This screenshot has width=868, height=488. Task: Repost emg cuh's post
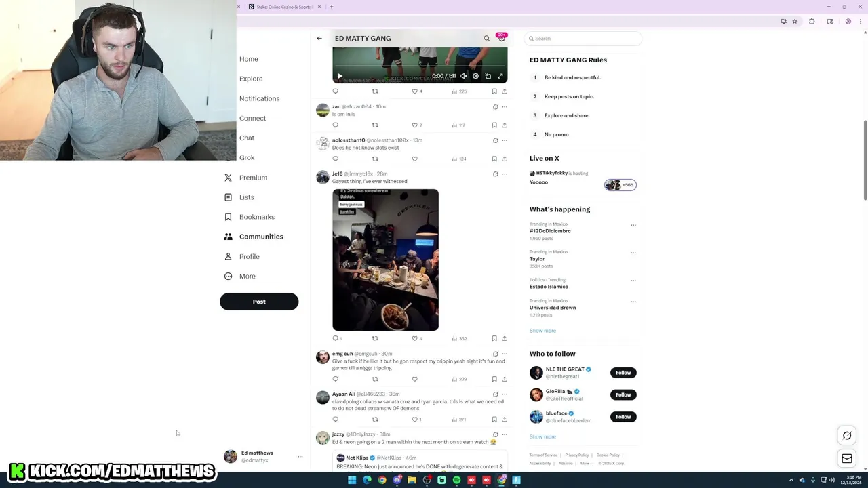coord(375,379)
